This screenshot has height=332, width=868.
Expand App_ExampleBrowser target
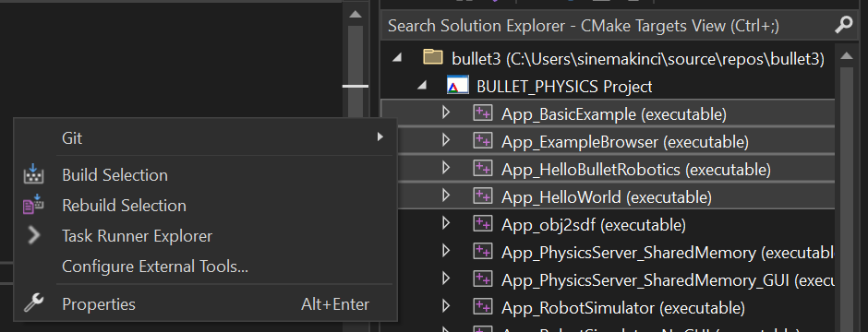(446, 141)
